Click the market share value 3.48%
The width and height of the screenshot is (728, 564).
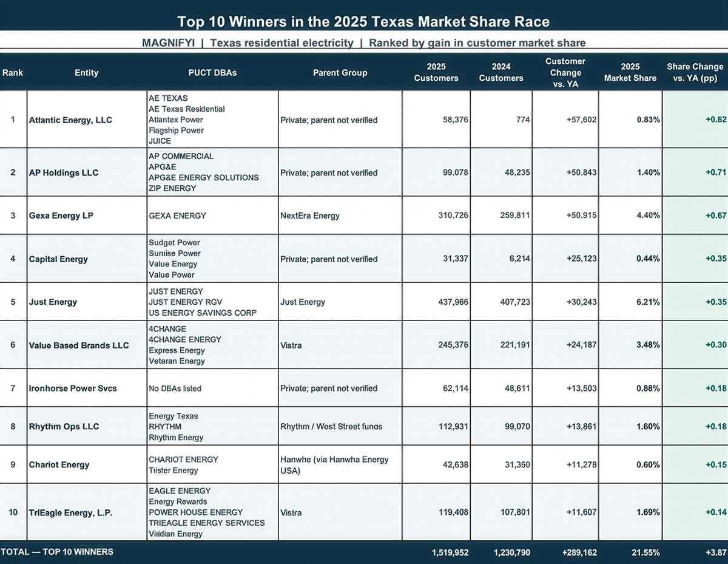pos(649,345)
